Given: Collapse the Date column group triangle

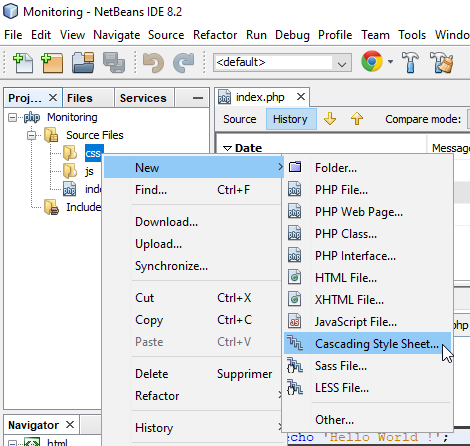Looking at the screenshot, I should (x=227, y=148).
